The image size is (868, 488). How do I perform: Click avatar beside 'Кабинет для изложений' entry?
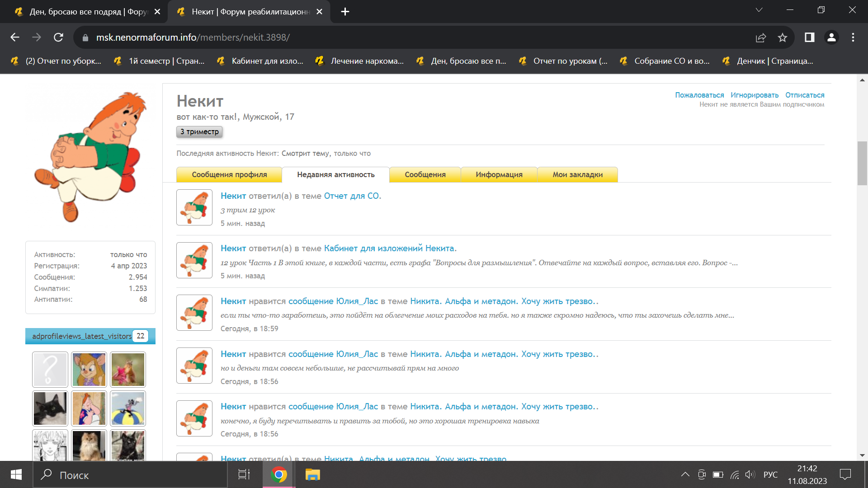pyautogui.click(x=194, y=260)
